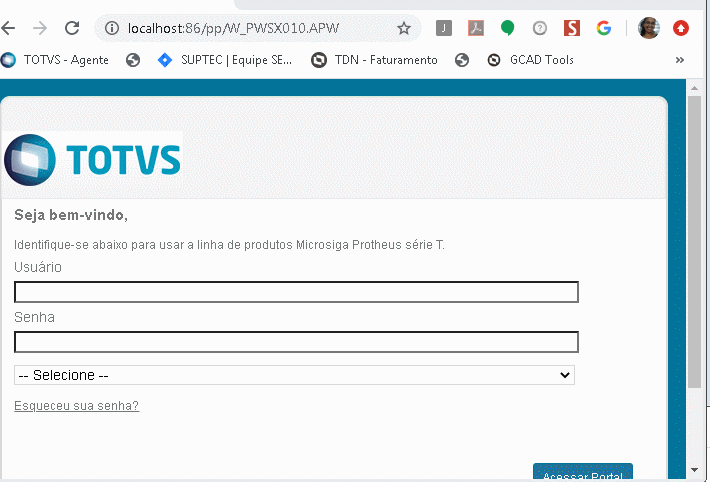Image resolution: width=710 pixels, height=482 pixels.
Task: Open the GCAD Tools bookmark
Action: (x=531, y=60)
